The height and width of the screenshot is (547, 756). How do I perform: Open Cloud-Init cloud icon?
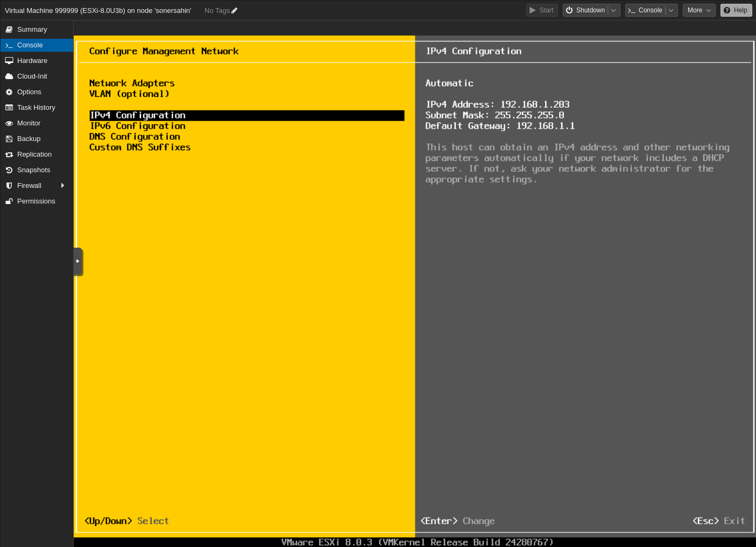click(9, 76)
